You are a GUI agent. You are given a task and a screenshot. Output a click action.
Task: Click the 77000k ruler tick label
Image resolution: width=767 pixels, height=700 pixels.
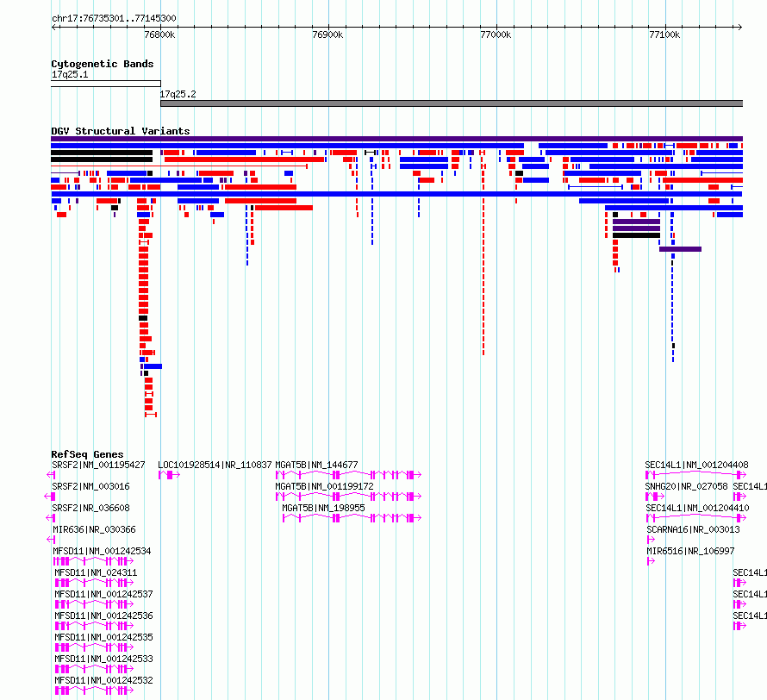coord(496,34)
